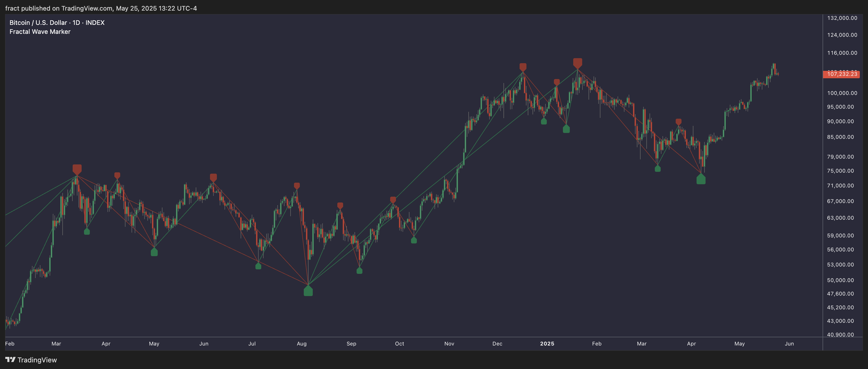Click the bold 2025 label on the time axis

tap(547, 344)
